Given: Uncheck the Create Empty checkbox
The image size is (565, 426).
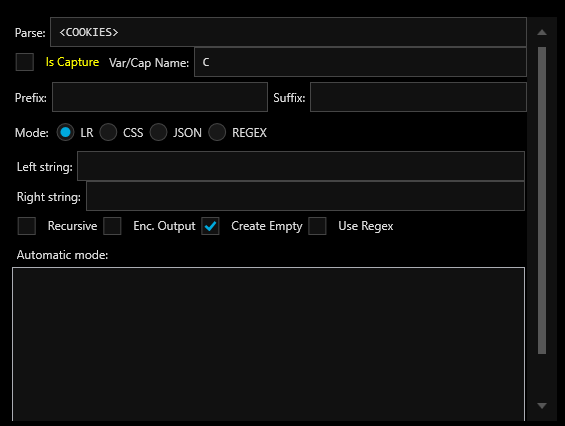Looking at the screenshot, I should pos(210,226).
